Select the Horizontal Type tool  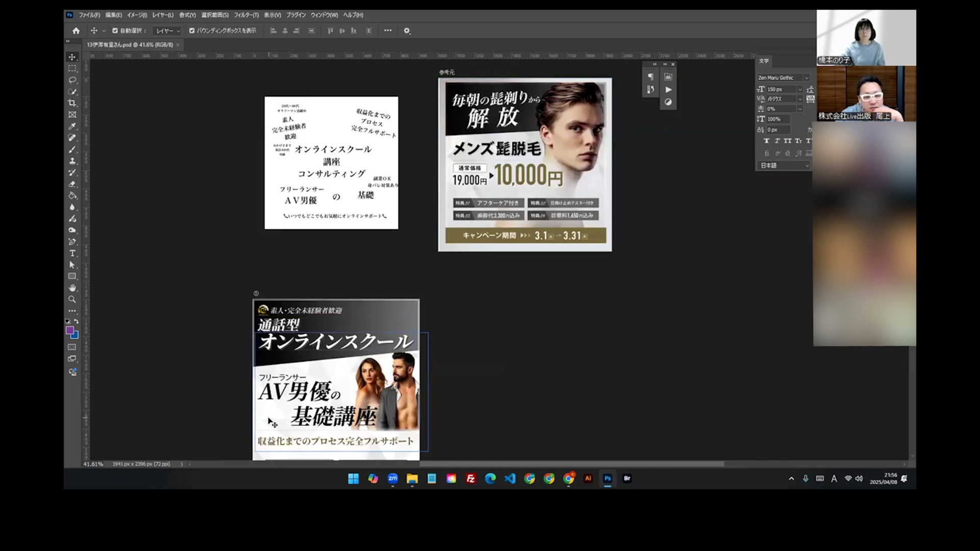(72, 254)
